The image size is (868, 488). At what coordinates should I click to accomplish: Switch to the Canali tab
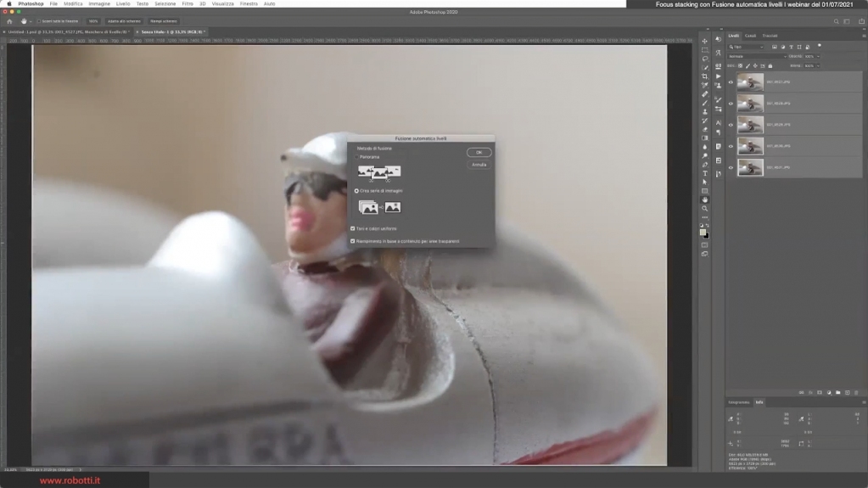(750, 36)
